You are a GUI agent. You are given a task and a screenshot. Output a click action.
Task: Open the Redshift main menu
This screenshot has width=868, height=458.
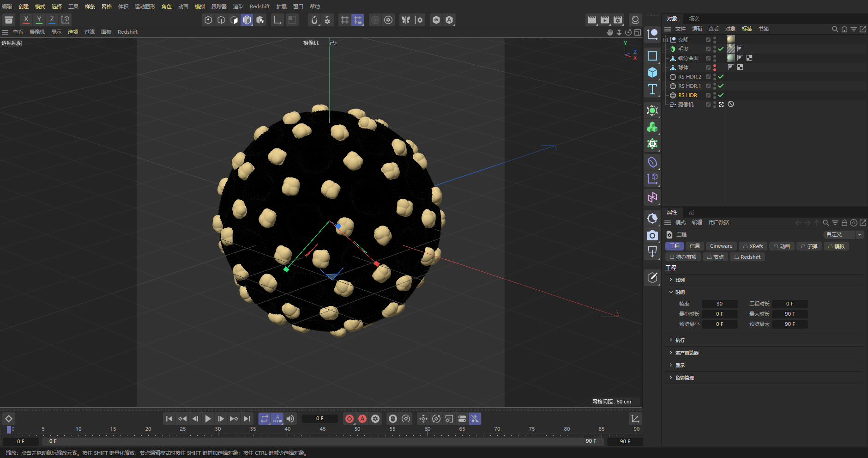(259, 6)
